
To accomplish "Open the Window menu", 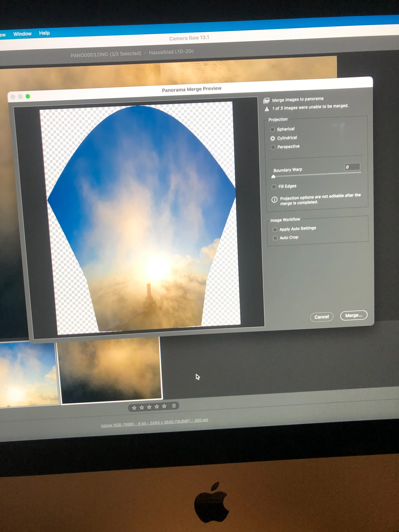I will (x=22, y=34).
